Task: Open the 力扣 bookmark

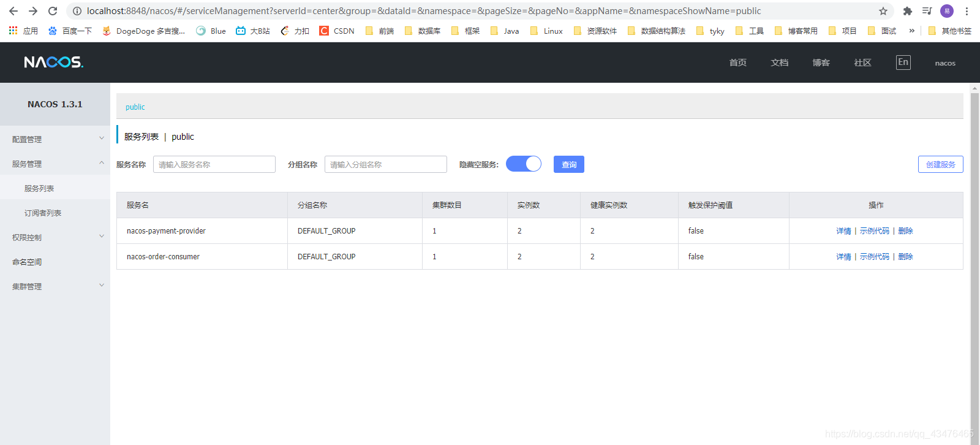Action: [295, 31]
